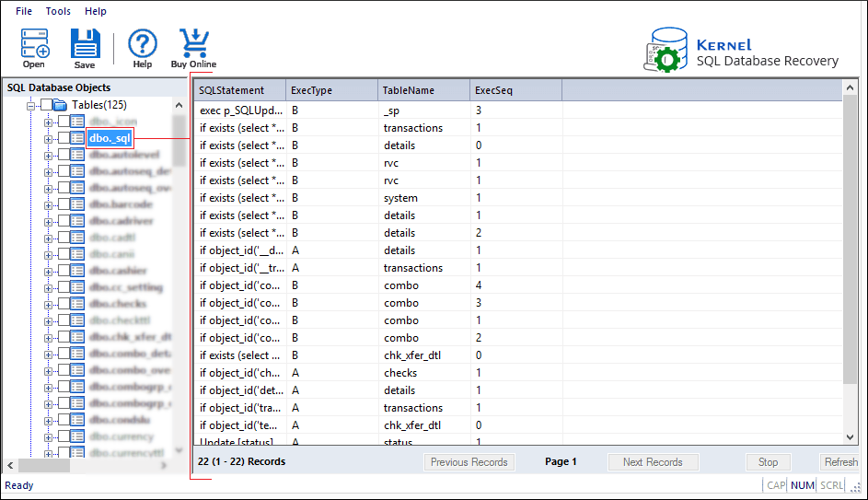The width and height of the screenshot is (868, 500).
Task: Click the table icon beside dbo.currency
Action: (x=77, y=436)
